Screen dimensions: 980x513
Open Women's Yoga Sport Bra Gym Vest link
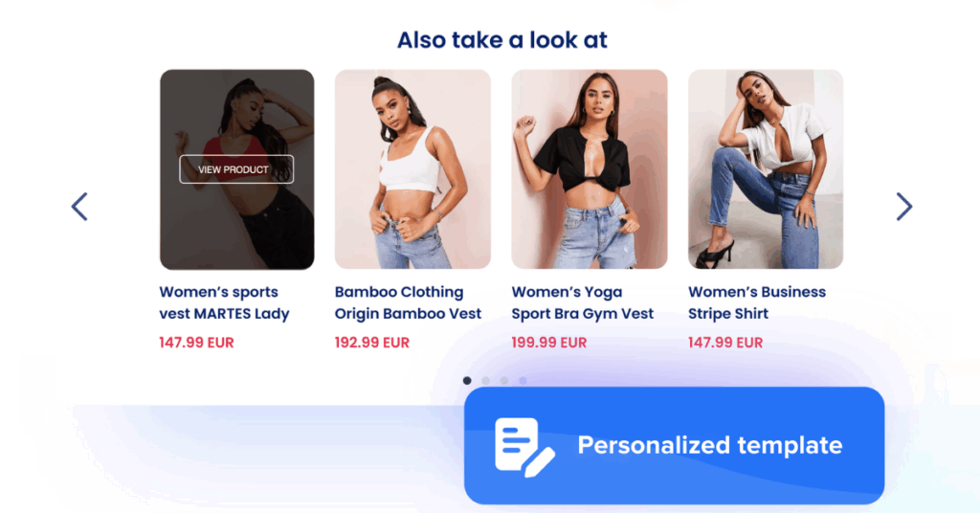click(583, 302)
